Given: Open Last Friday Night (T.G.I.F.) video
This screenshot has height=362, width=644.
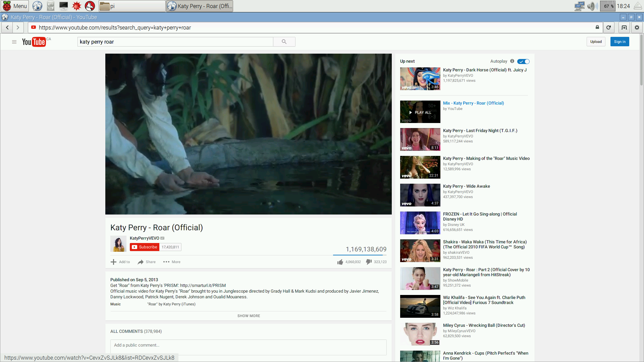Looking at the screenshot, I should point(480,131).
